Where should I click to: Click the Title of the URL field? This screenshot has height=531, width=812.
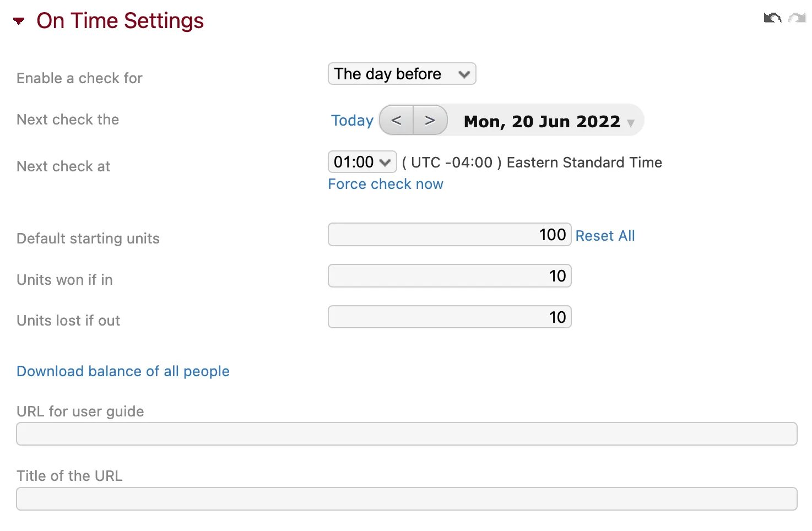click(x=407, y=499)
